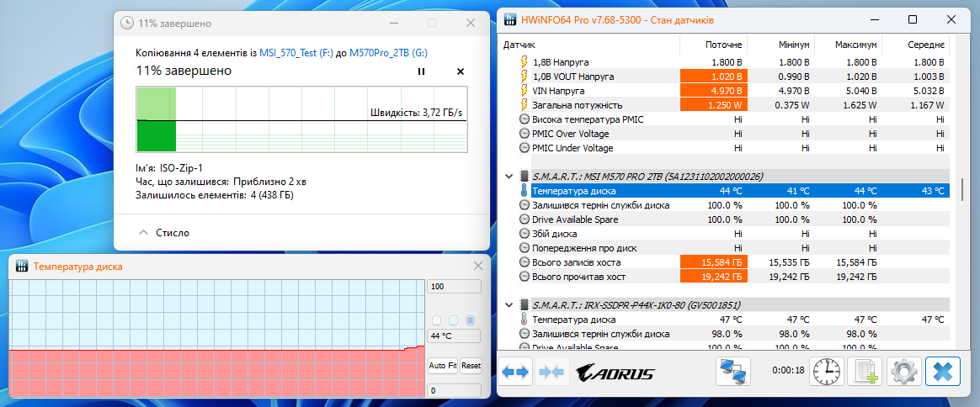Collapse the S.M.A.R.T. IRX-SSDPR-P44X section
980x407 pixels.
click(x=509, y=305)
